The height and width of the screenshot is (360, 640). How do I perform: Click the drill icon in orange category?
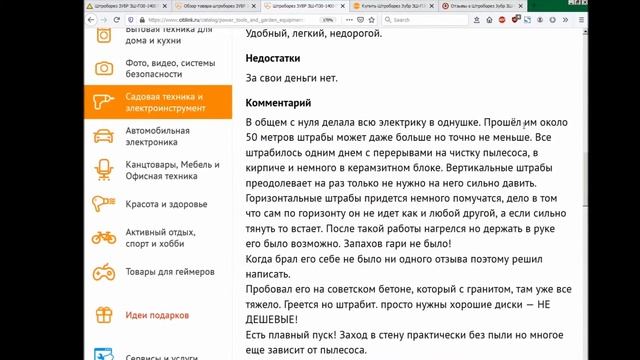103,102
